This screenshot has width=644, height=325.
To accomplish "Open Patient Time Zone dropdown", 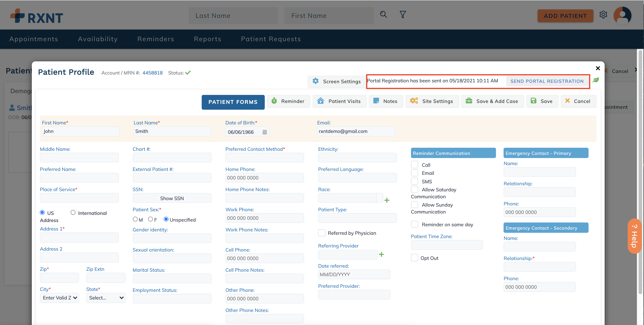I will tap(447, 245).
